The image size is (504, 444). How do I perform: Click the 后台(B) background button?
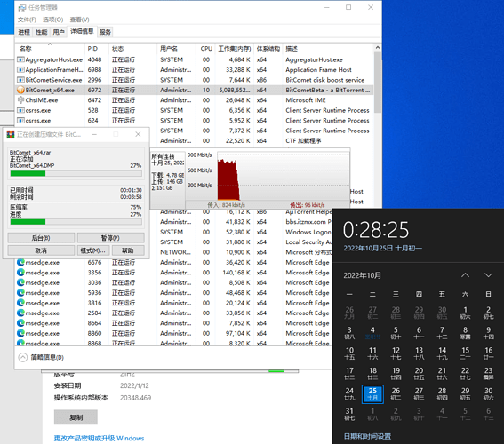(x=41, y=238)
